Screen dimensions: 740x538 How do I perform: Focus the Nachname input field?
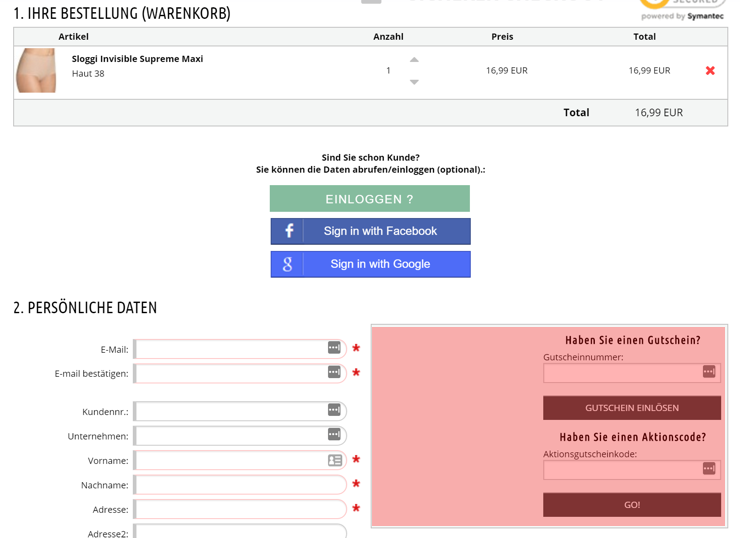pyautogui.click(x=240, y=485)
